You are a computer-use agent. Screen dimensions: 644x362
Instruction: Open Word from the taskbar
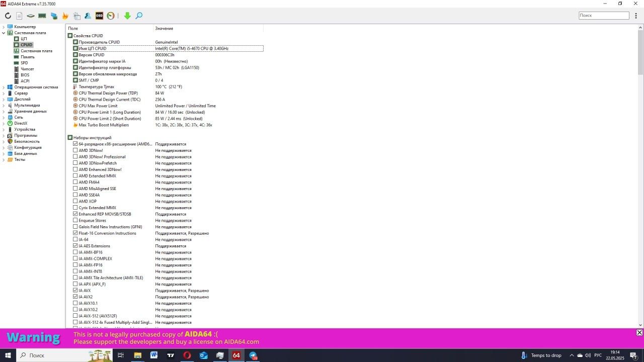(154, 355)
